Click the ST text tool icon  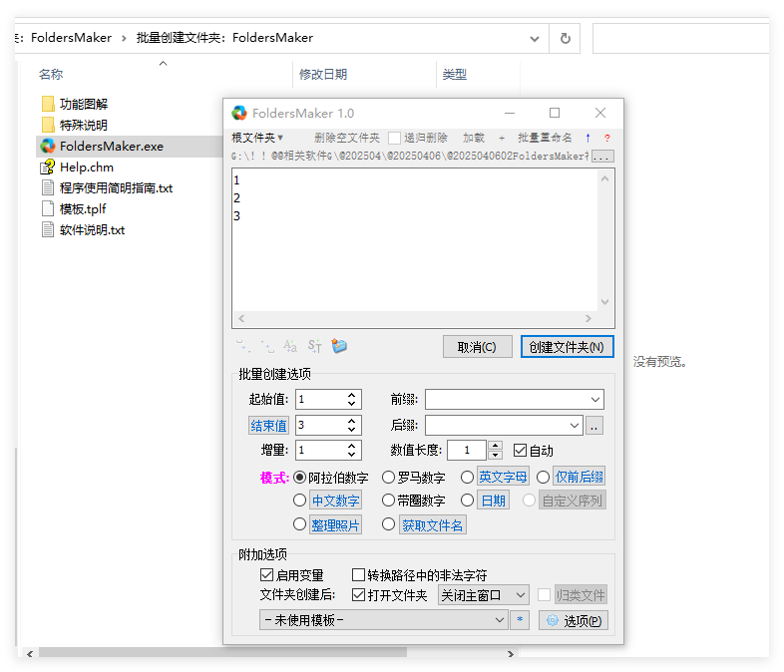(314, 346)
